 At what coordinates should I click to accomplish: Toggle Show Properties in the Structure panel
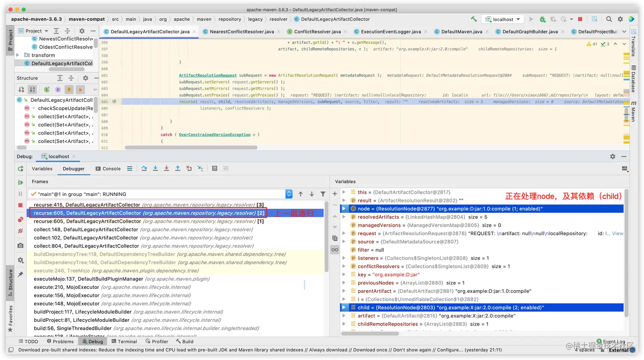(58, 89)
